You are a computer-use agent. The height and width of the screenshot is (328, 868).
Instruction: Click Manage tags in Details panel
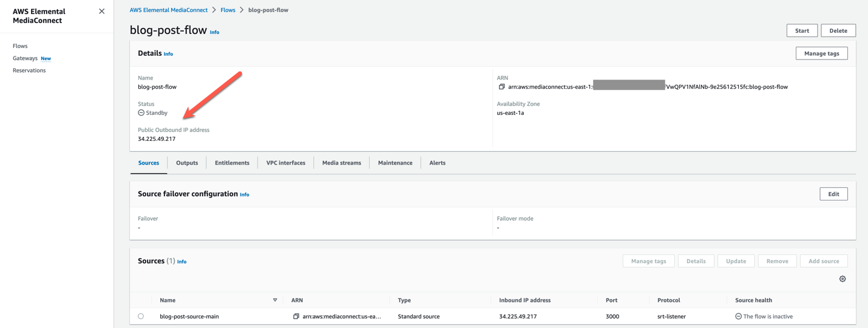click(821, 53)
